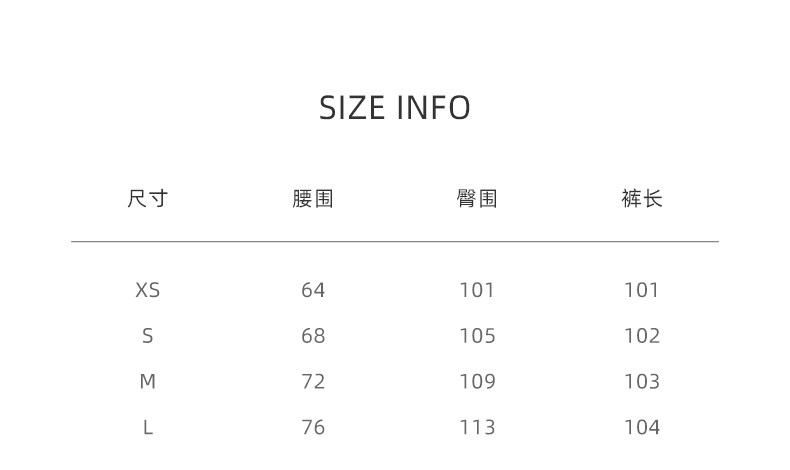Image resolution: width=790 pixels, height=470 pixels.
Task: Click waist value 64 for XS
Action: pyautogui.click(x=313, y=290)
